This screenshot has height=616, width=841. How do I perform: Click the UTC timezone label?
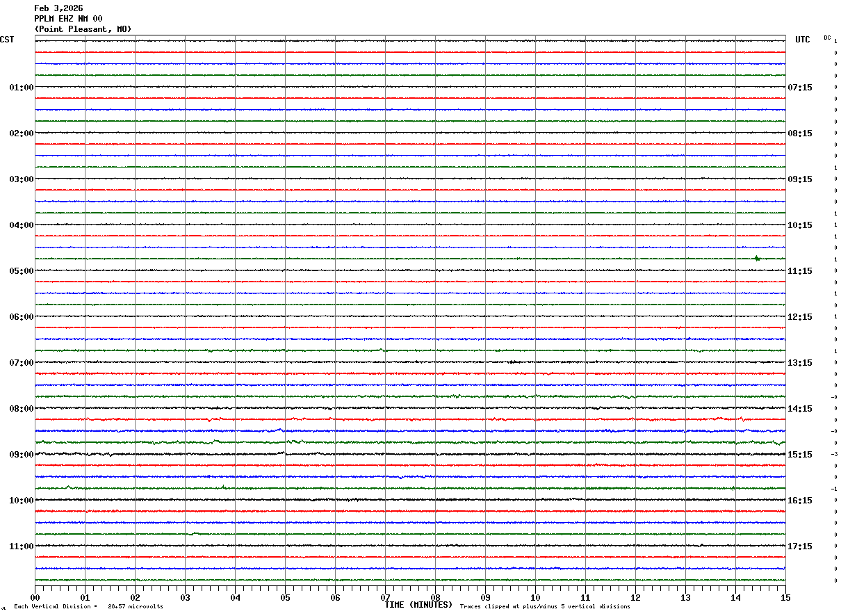803,40
